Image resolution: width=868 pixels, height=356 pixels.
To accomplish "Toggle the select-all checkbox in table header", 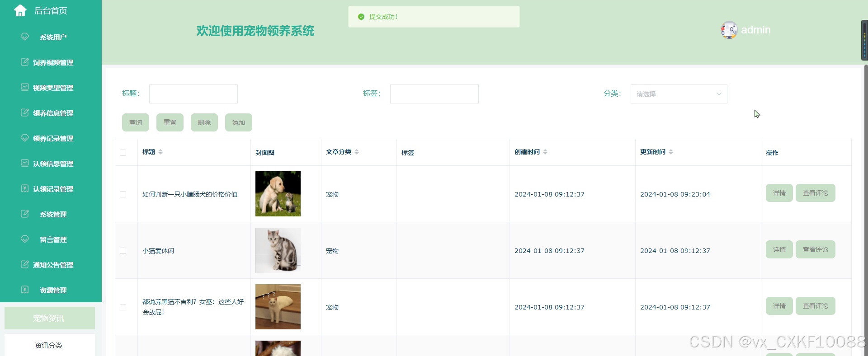I will (x=123, y=153).
